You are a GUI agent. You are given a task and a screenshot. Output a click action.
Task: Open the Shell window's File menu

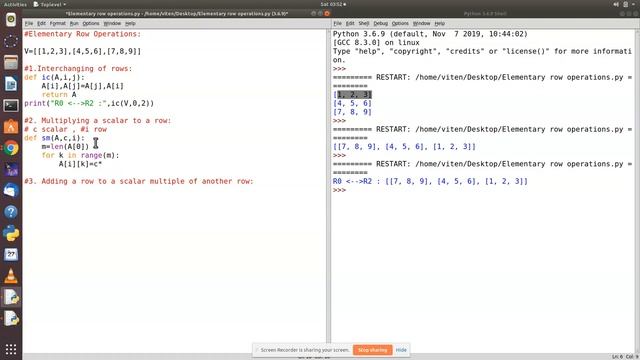(337, 23)
